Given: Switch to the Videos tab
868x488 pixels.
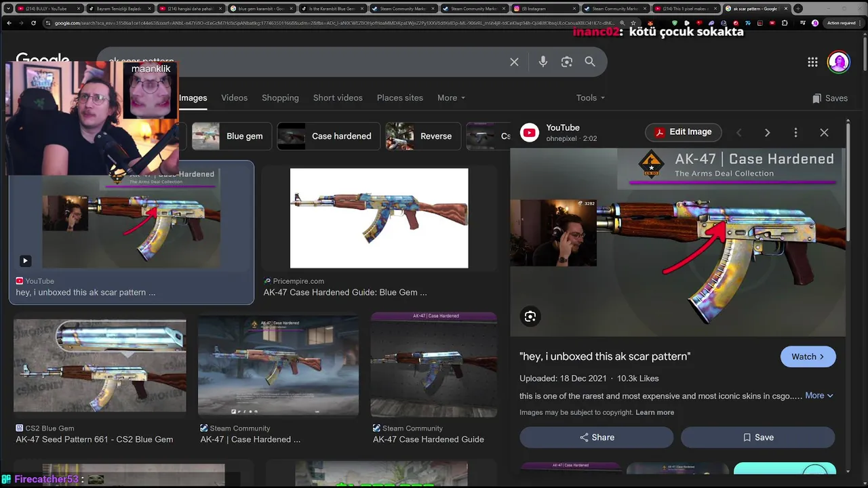Looking at the screenshot, I should coord(235,98).
